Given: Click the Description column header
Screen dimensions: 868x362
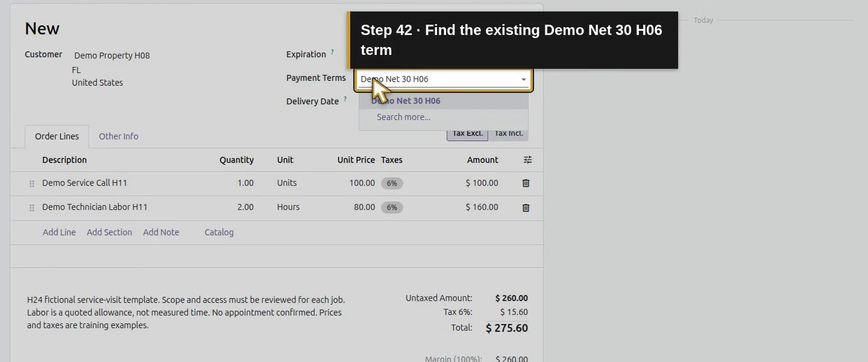Looking at the screenshot, I should 64,160.
